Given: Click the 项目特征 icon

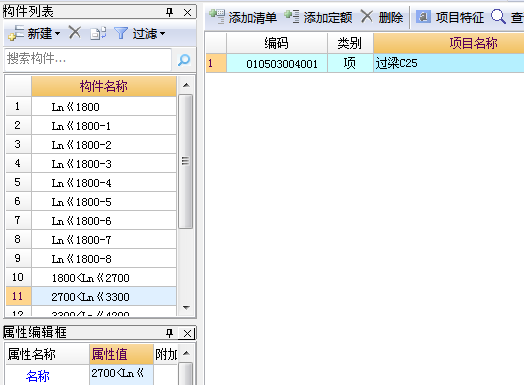Looking at the screenshot, I should tap(423, 16).
